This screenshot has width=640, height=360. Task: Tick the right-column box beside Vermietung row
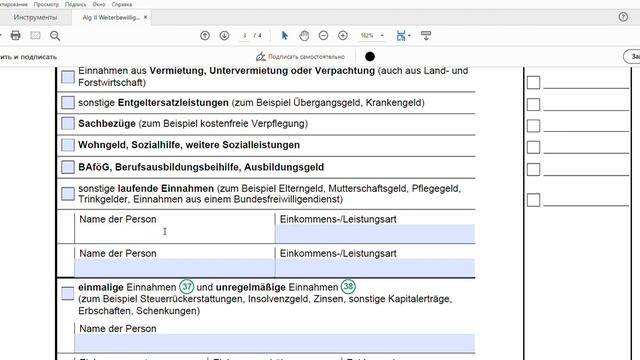pyautogui.click(x=533, y=82)
